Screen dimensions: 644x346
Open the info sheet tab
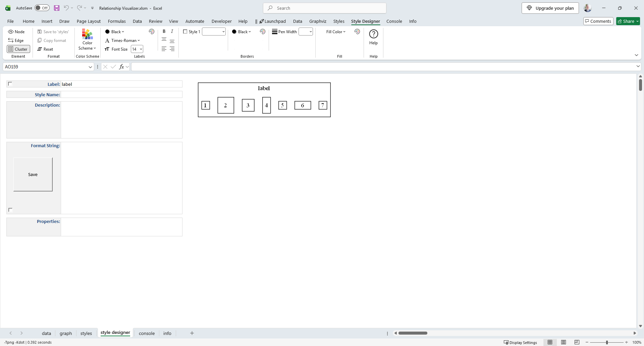pyautogui.click(x=167, y=333)
